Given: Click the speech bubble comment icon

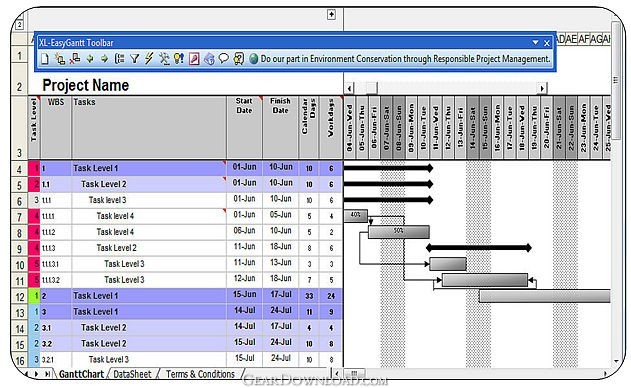Looking at the screenshot, I should click(223, 59).
